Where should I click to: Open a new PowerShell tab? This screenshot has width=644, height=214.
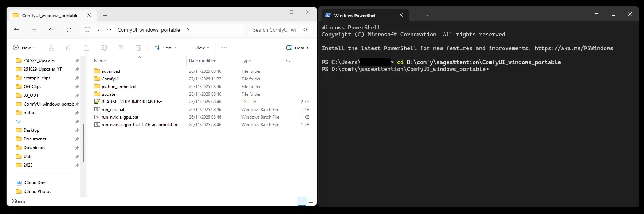click(417, 15)
